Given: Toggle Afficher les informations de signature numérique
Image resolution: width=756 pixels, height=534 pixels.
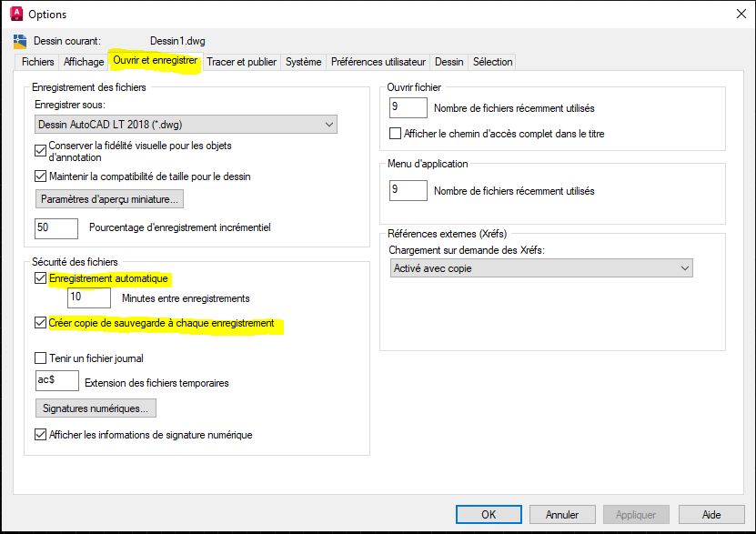Looking at the screenshot, I should pyautogui.click(x=40, y=435).
